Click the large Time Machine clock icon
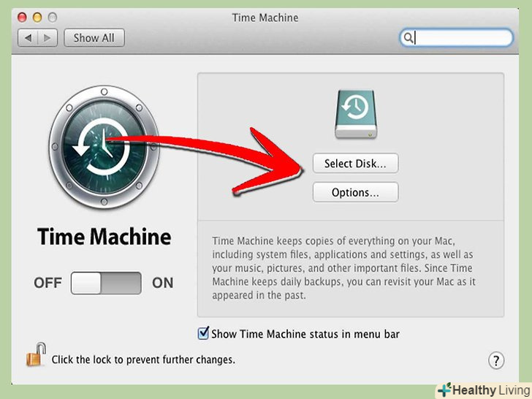Image resolution: width=532 pixels, height=399 pixels. [104, 147]
